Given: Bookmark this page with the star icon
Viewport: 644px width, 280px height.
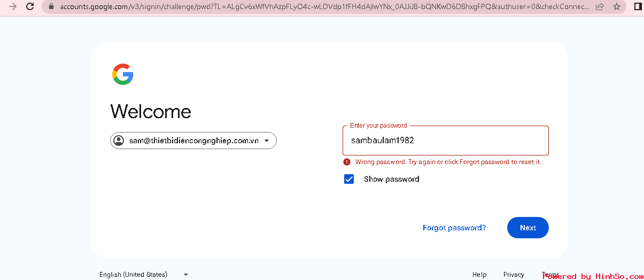Looking at the screenshot, I should (617, 7).
